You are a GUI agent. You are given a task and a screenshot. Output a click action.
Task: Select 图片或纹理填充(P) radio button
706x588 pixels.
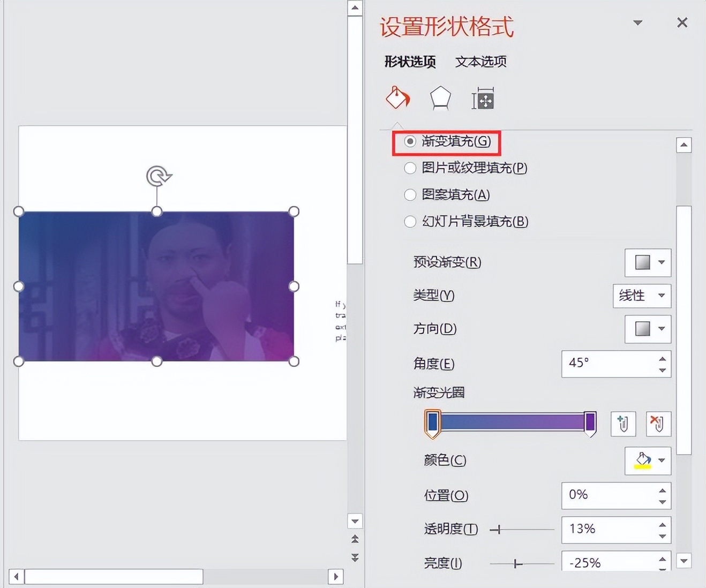click(410, 168)
